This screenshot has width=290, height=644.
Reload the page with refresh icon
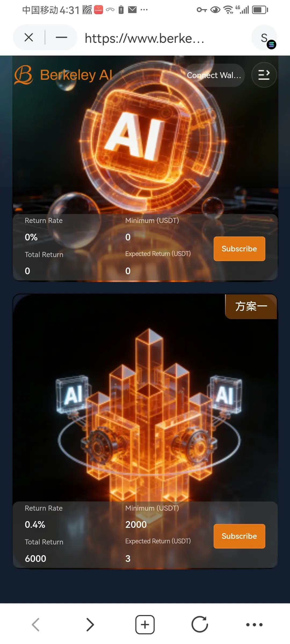[x=200, y=624]
